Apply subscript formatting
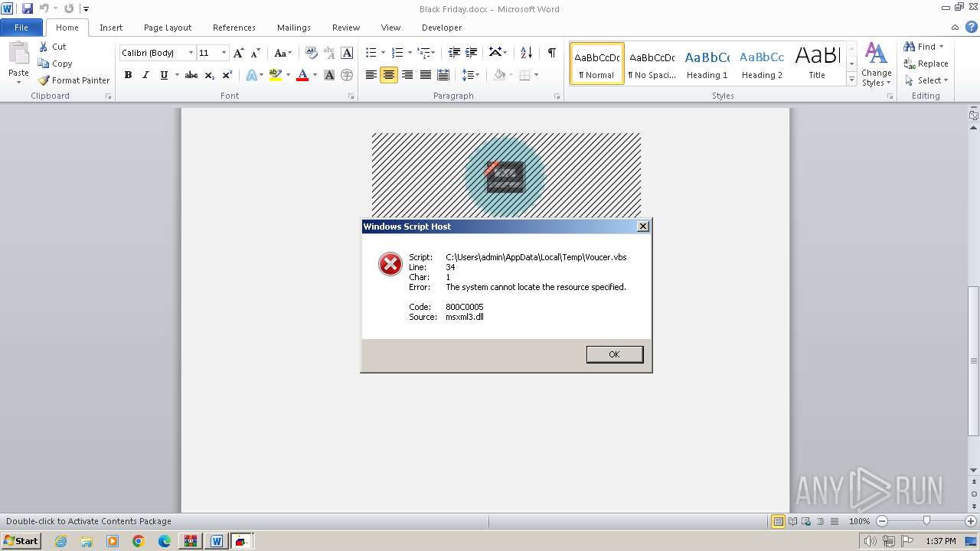 pyautogui.click(x=210, y=75)
